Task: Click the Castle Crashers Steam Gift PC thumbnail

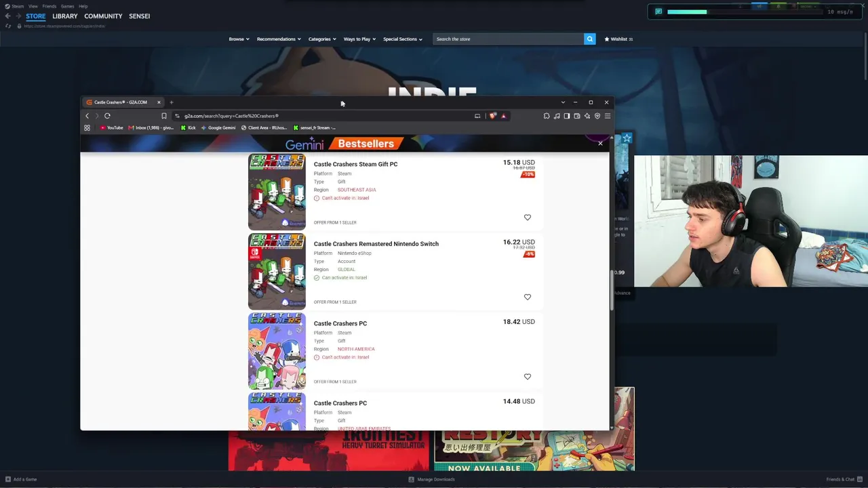Action: tap(277, 192)
